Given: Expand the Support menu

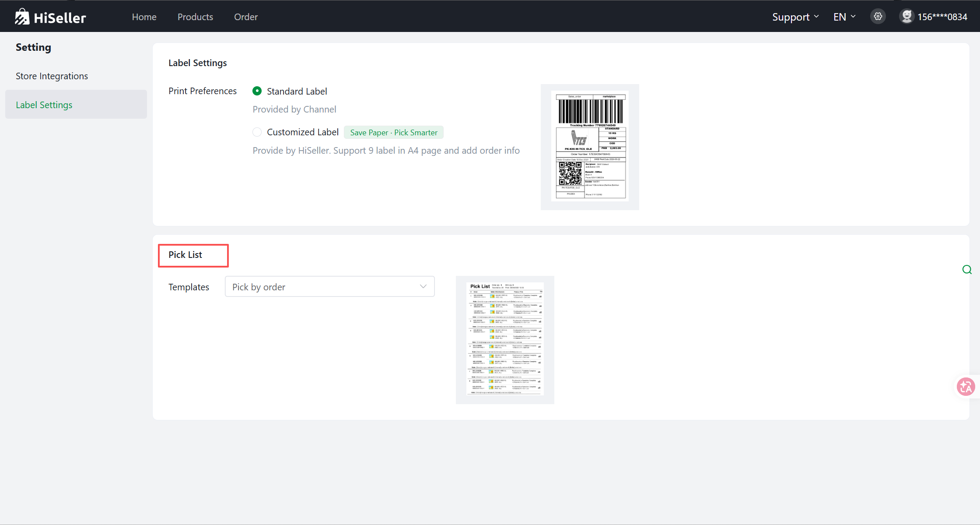Looking at the screenshot, I should [791, 17].
